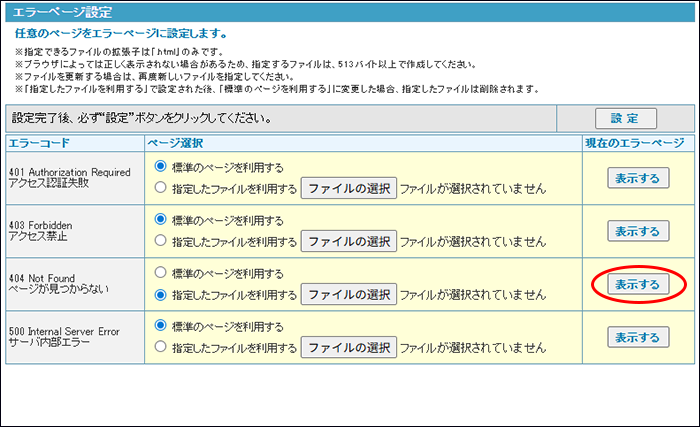Click the 設定 button to save settings
The image size is (700, 427).
(x=626, y=118)
